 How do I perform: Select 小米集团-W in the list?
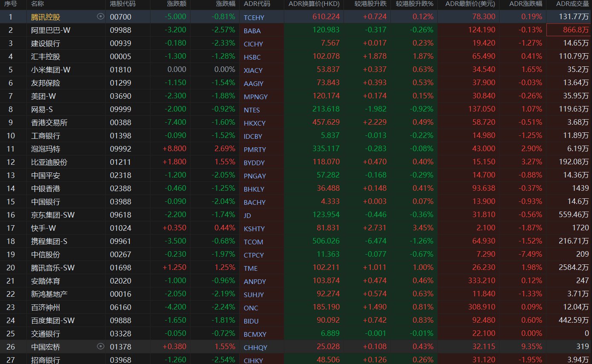coord(50,70)
